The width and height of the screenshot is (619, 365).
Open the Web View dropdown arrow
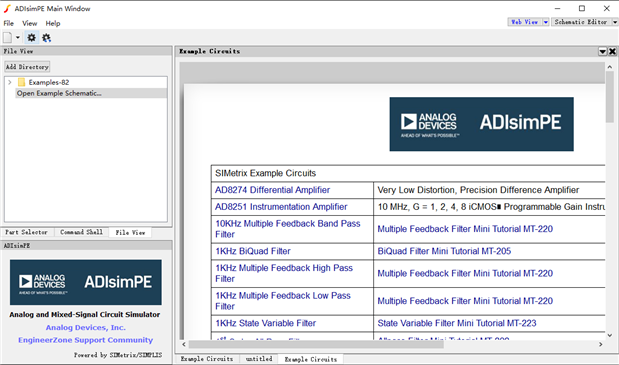tap(546, 22)
